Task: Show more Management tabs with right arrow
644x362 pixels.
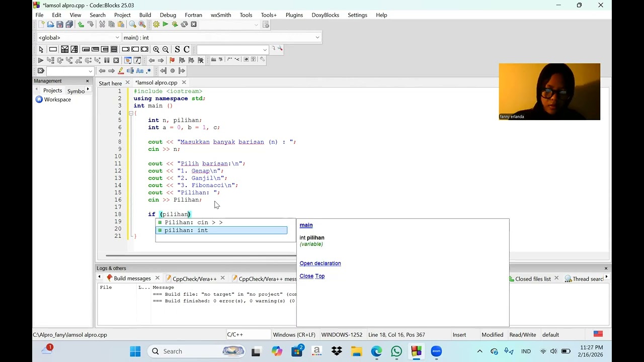Action: click(x=88, y=89)
